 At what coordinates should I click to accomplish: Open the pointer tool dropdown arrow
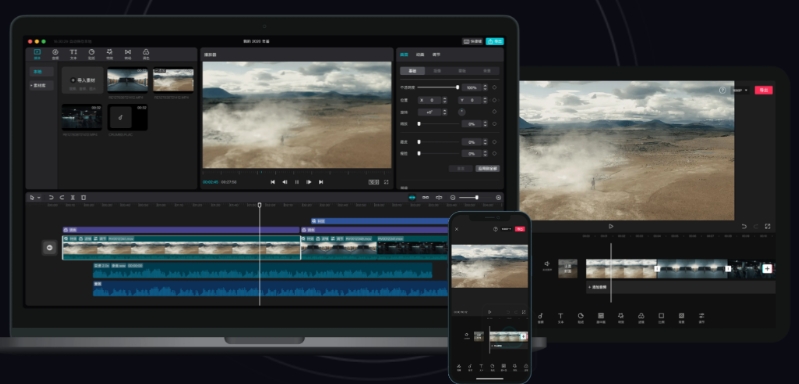38,198
